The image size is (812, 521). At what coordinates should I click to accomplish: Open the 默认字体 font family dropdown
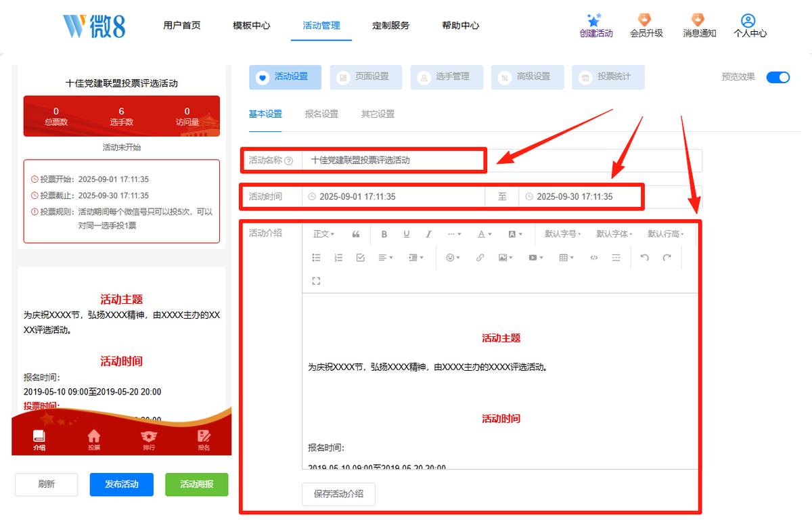pos(614,234)
